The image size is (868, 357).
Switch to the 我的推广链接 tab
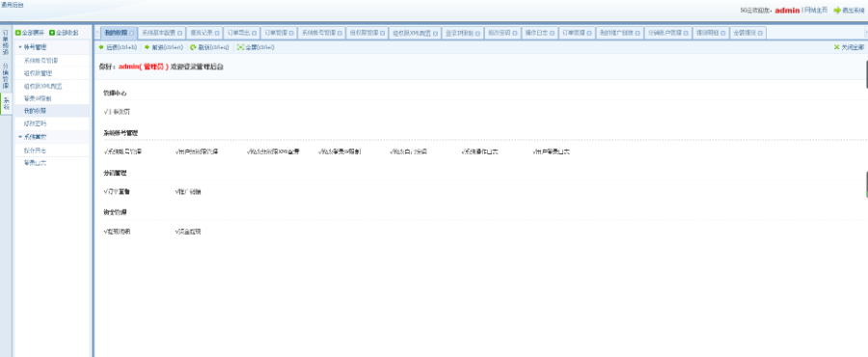(x=619, y=33)
